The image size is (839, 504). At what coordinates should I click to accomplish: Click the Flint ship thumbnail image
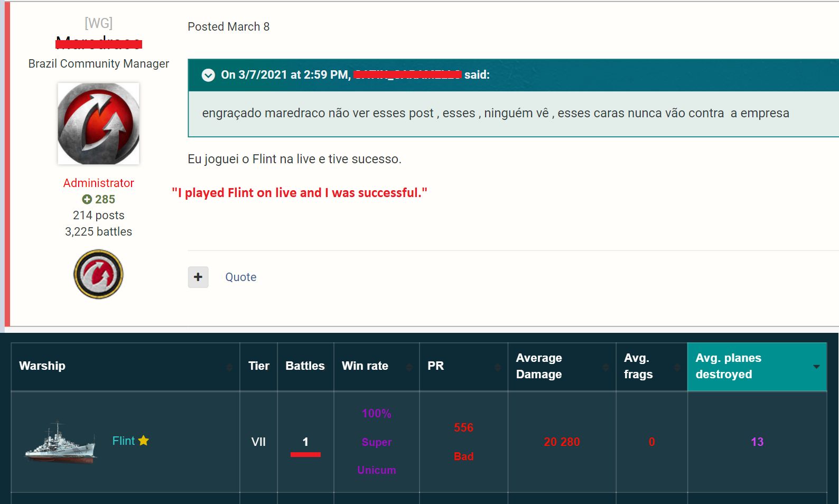tap(61, 442)
